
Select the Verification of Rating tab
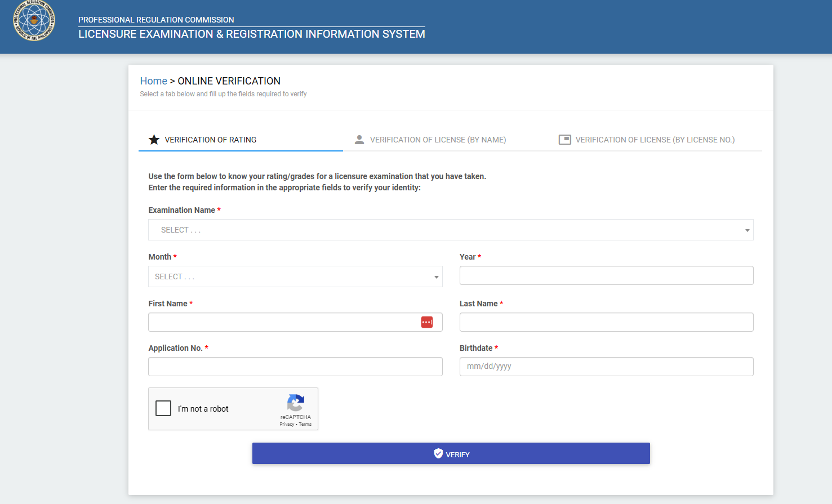(210, 139)
